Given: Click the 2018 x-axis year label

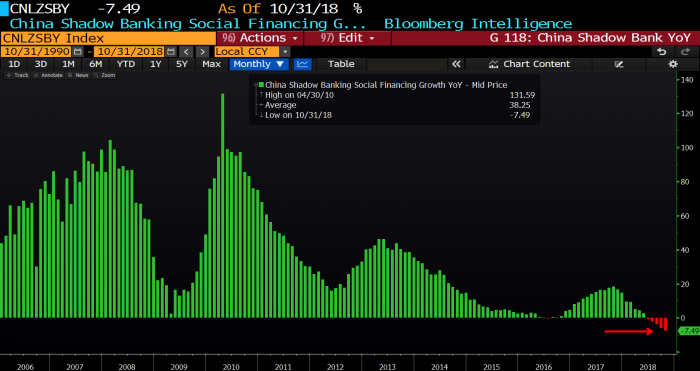Looking at the screenshot, I should point(649,367).
